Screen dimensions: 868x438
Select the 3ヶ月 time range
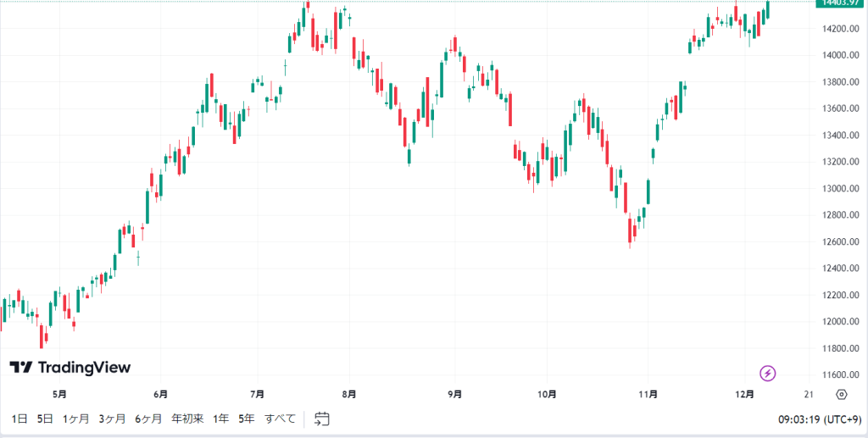click(113, 419)
